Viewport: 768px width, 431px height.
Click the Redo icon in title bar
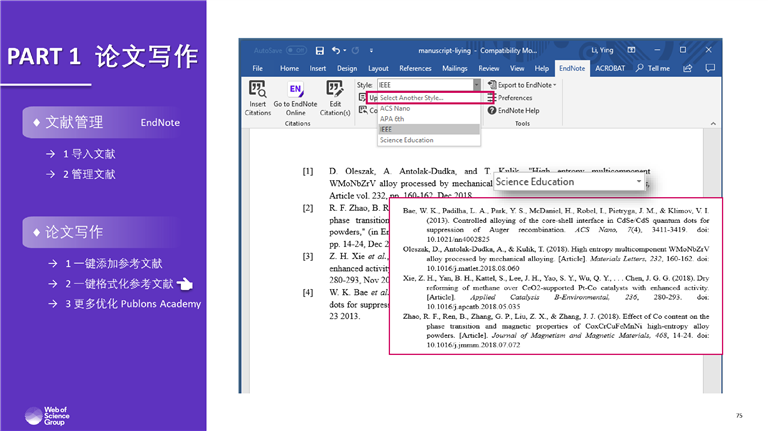356,50
